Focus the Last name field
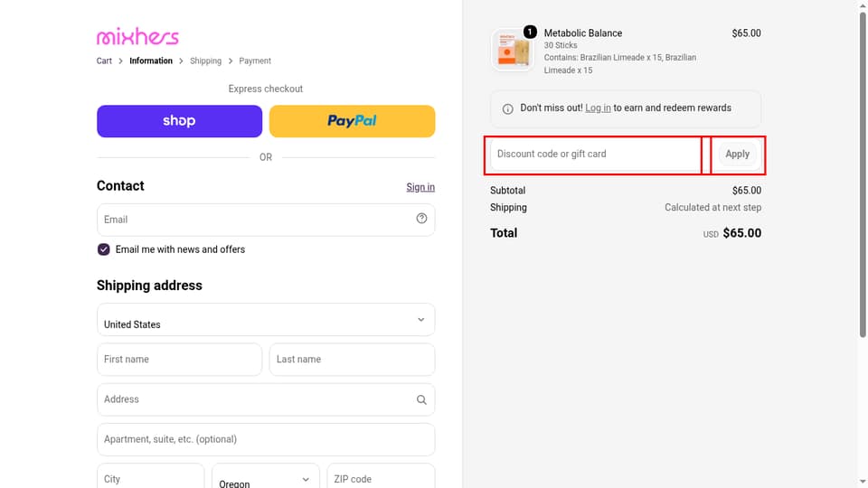The image size is (868, 488). coord(352,360)
